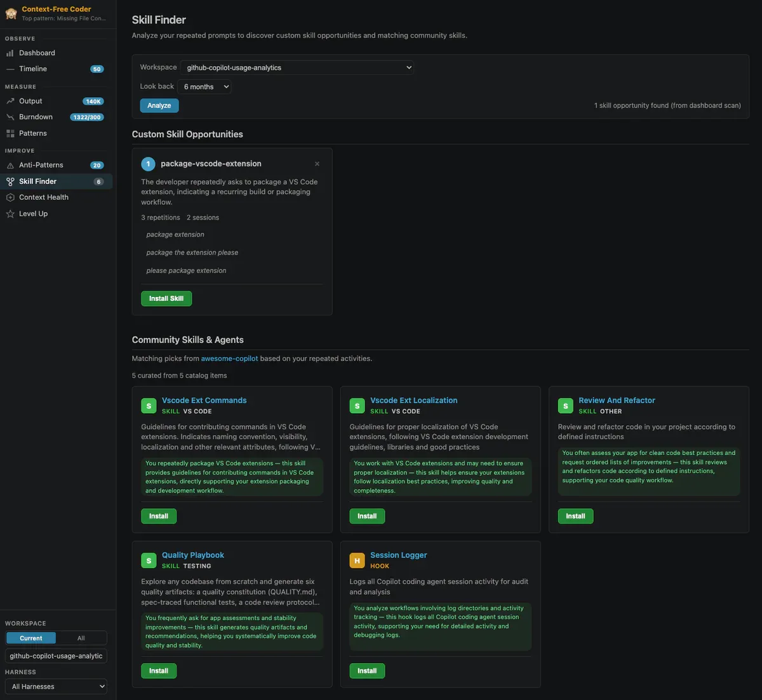762x700 pixels.
Task: Click the Timeline dash icon in sidebar
Action: click(x=10, y=69)
